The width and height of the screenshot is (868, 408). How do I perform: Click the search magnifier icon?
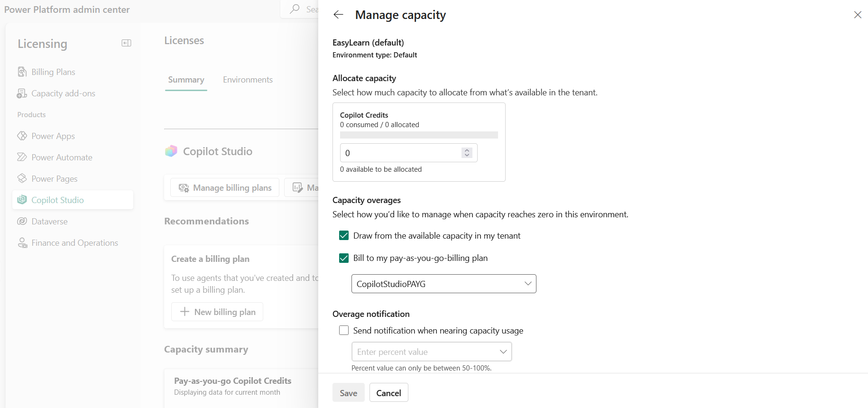295,9
